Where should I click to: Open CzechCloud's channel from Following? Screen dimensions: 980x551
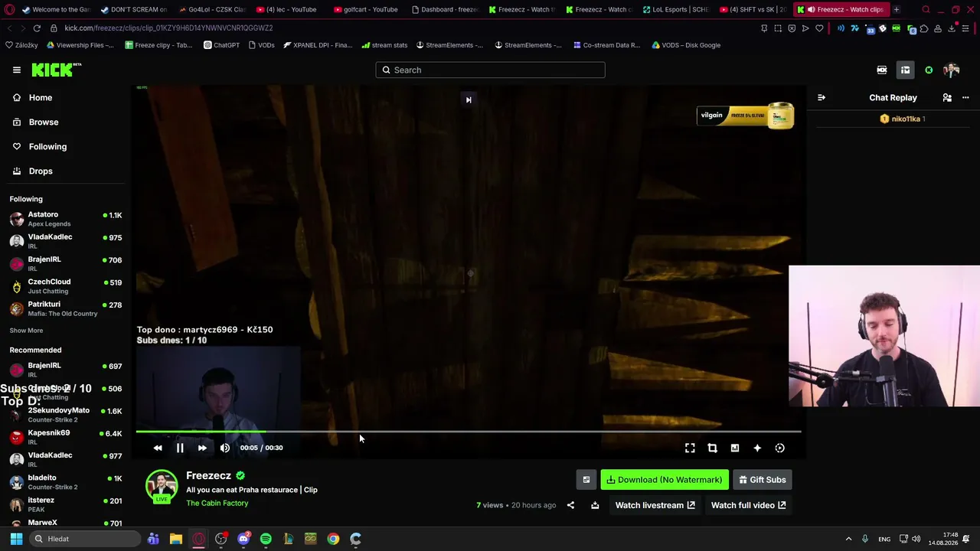click(65, 286)
